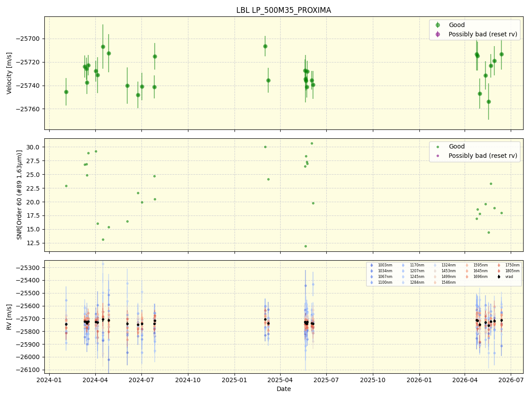The width and height of the screenshot is (532, 399).
Task: Click the −25760 velocity tick label
Action: (x=28, y=109)
